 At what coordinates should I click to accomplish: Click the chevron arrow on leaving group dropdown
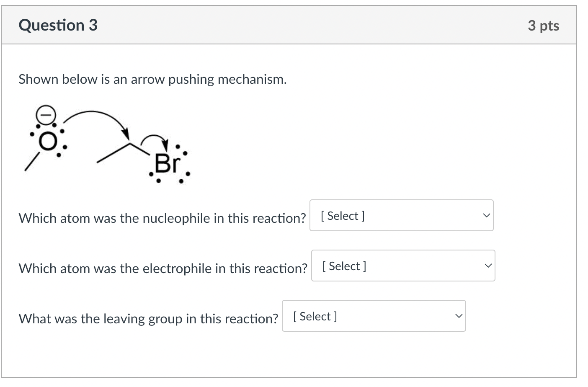tap(459, 316)
